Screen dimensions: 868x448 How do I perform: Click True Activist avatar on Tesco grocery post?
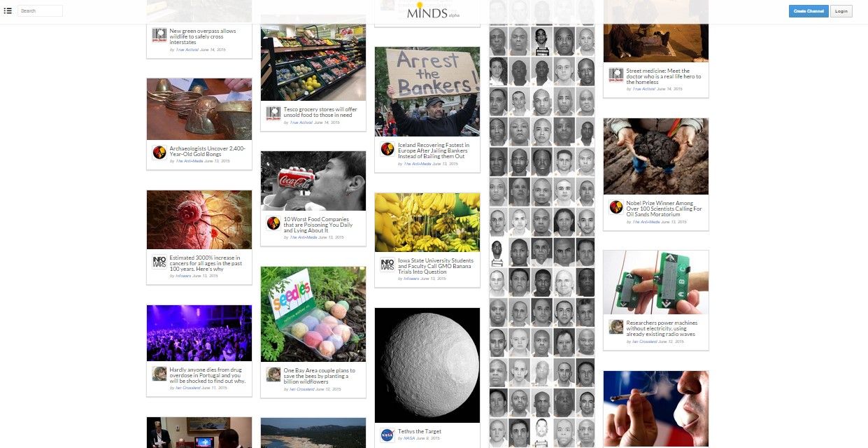point(273,113)
